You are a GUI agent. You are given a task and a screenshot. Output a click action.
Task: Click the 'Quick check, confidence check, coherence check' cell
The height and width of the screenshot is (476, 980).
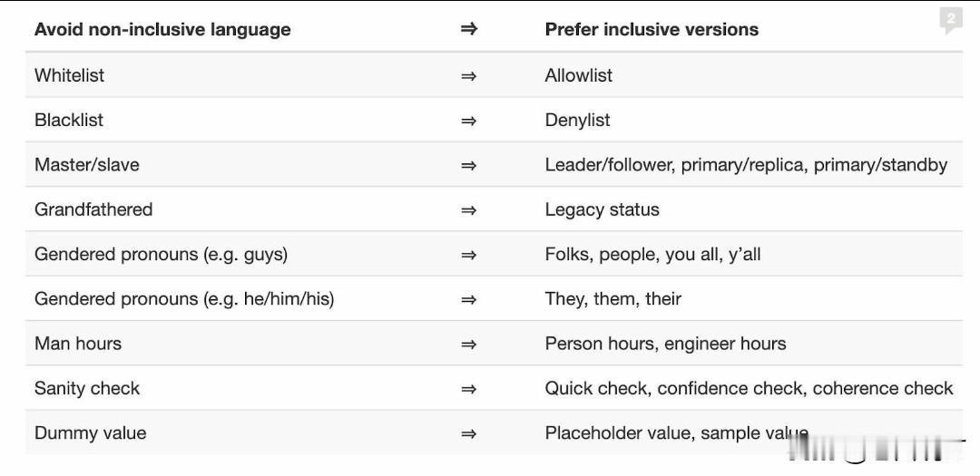[x=749, y=389]
